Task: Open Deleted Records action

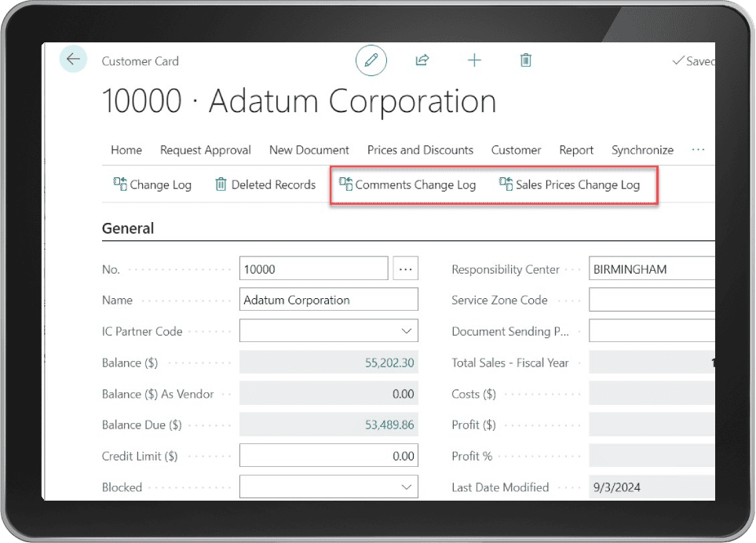Action: [x=265, y=184]
